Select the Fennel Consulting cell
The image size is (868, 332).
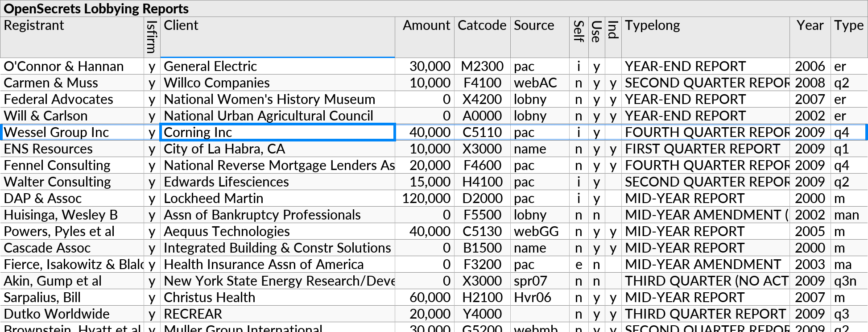[x=72, y=165]
